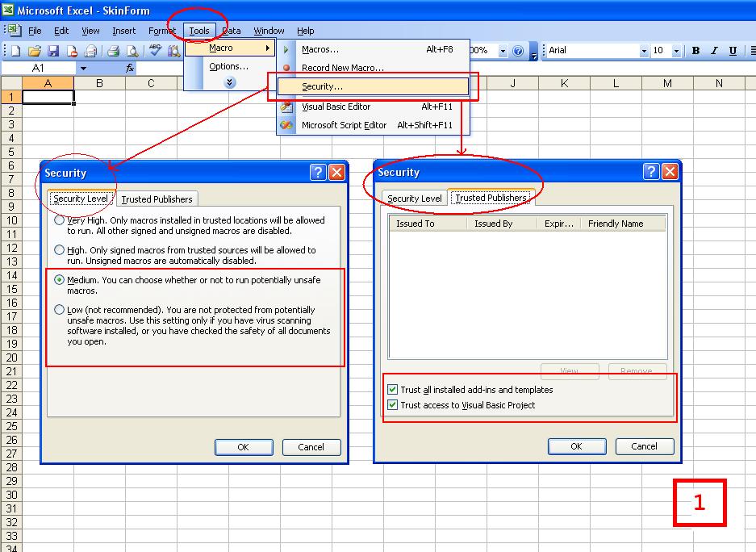Click the Insert Function fx button
Viewport: 756px width, 552px height.
pos(129,69)
